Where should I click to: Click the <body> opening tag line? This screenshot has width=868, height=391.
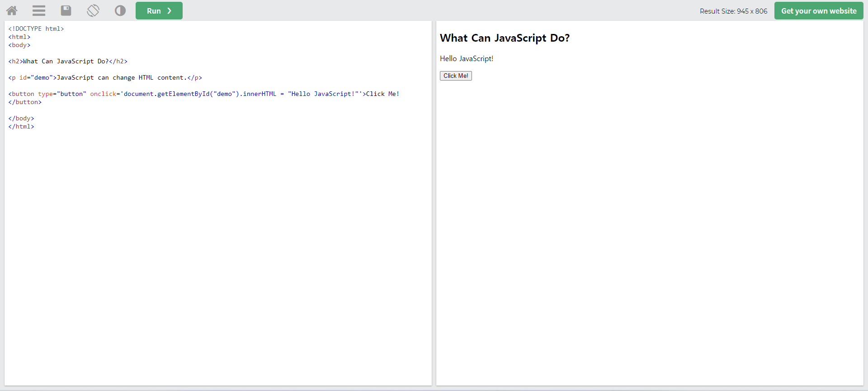tap(19, 45)
